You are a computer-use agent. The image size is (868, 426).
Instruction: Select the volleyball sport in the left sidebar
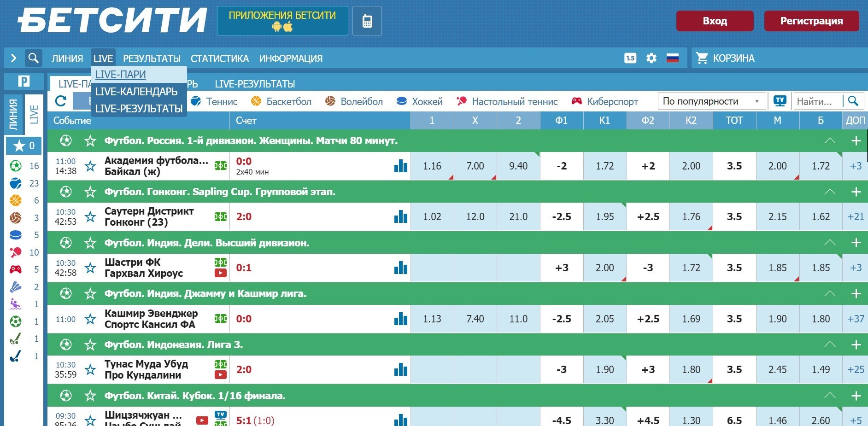[x=16, y=218]
